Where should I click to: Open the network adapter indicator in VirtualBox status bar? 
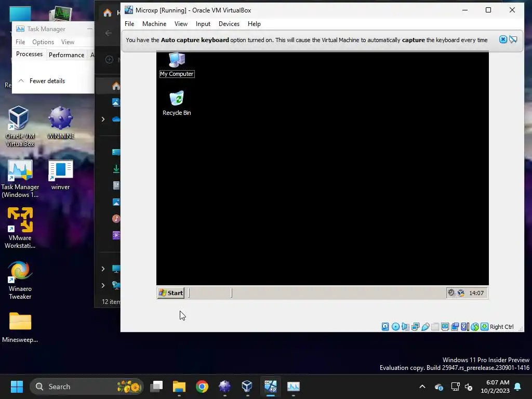[415, 327]
